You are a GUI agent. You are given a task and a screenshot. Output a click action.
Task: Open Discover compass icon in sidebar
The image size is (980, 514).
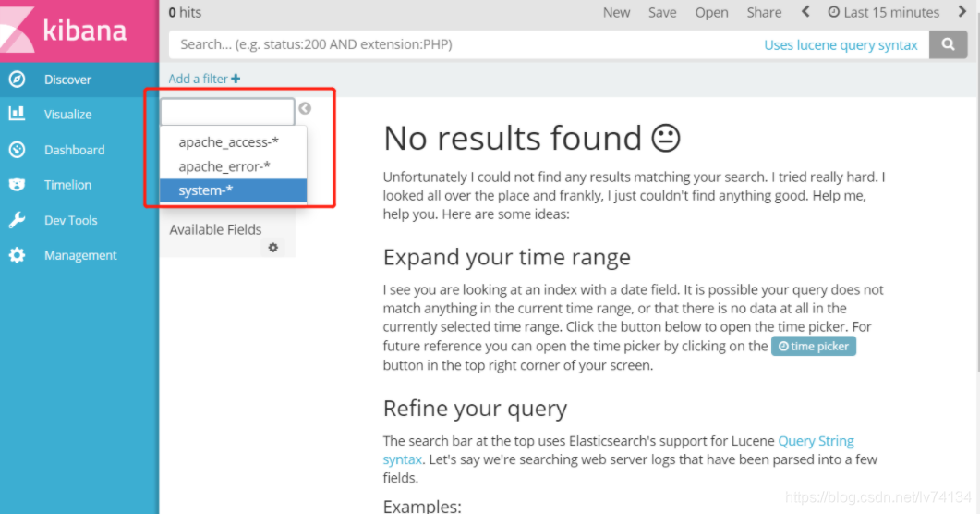pyautogui.click(x=18, y=80)
